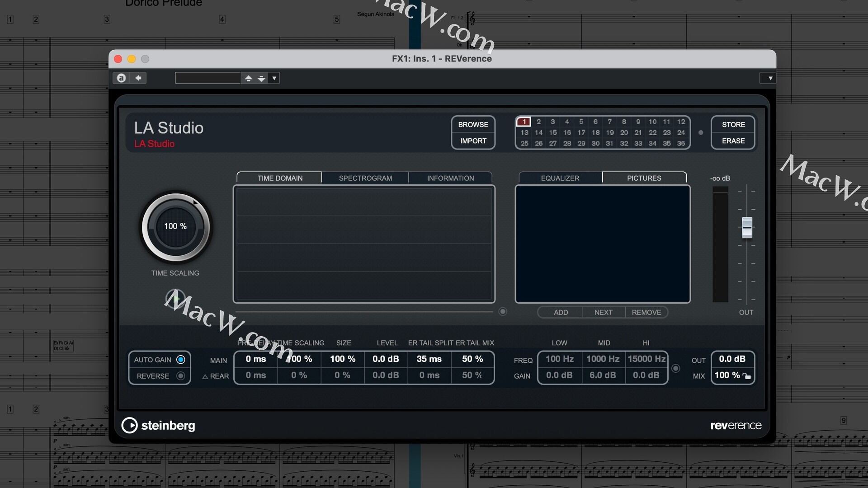The height and width of the screenshot is (488, 868).
Task: Toggle the EQ activate round button
Action: (676, 369)
